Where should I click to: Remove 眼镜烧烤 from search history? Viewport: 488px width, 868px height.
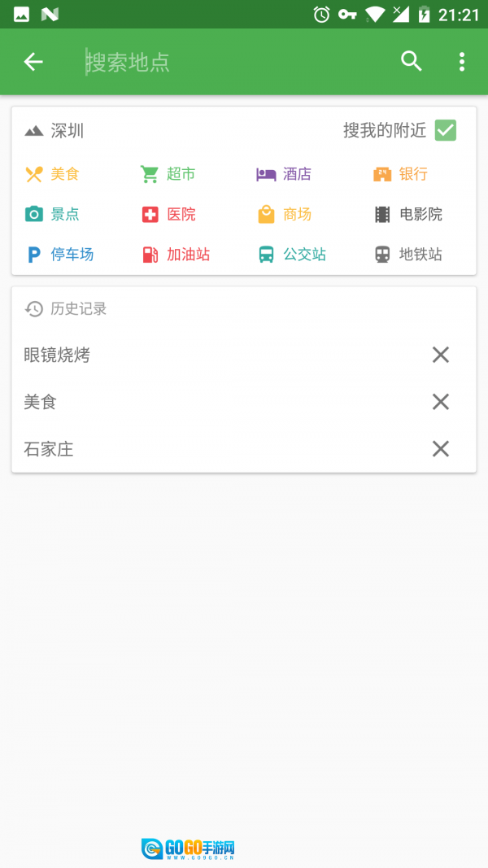click(x=440, y=355)
